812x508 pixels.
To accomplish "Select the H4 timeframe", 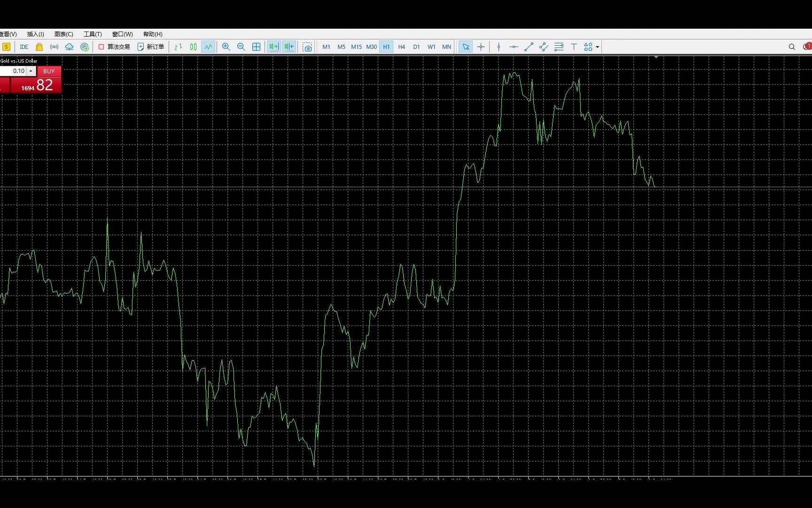I will 401,47.
